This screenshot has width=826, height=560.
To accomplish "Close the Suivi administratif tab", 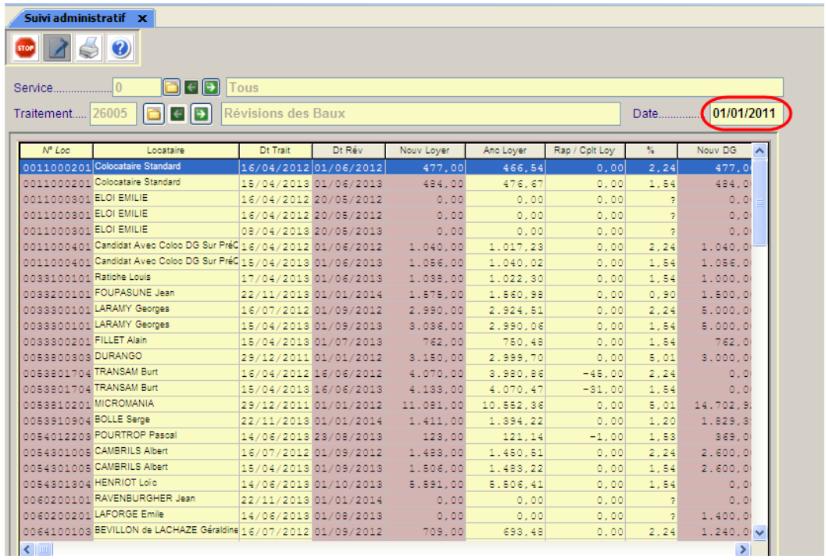I will [142, 19].
